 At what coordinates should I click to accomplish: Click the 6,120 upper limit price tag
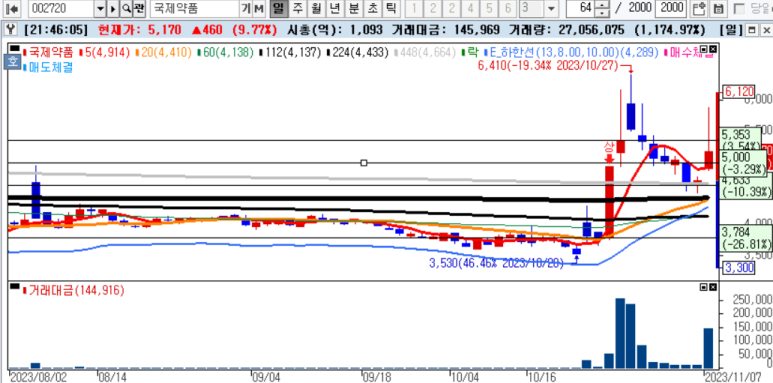coord(738,92)
